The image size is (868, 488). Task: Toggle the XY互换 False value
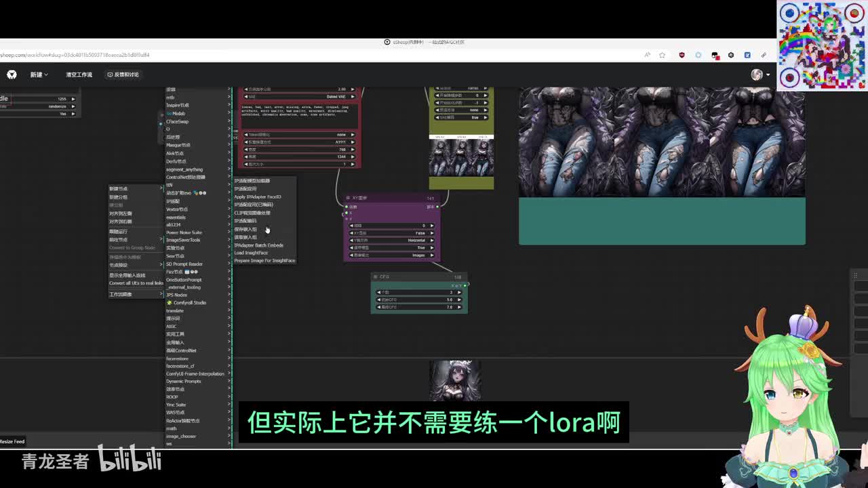click(420, 233)
